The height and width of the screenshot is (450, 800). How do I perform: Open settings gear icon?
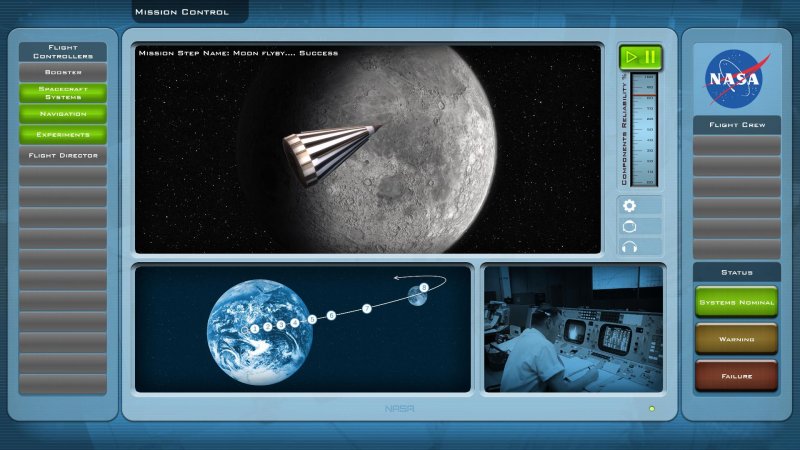pos(630,206)
